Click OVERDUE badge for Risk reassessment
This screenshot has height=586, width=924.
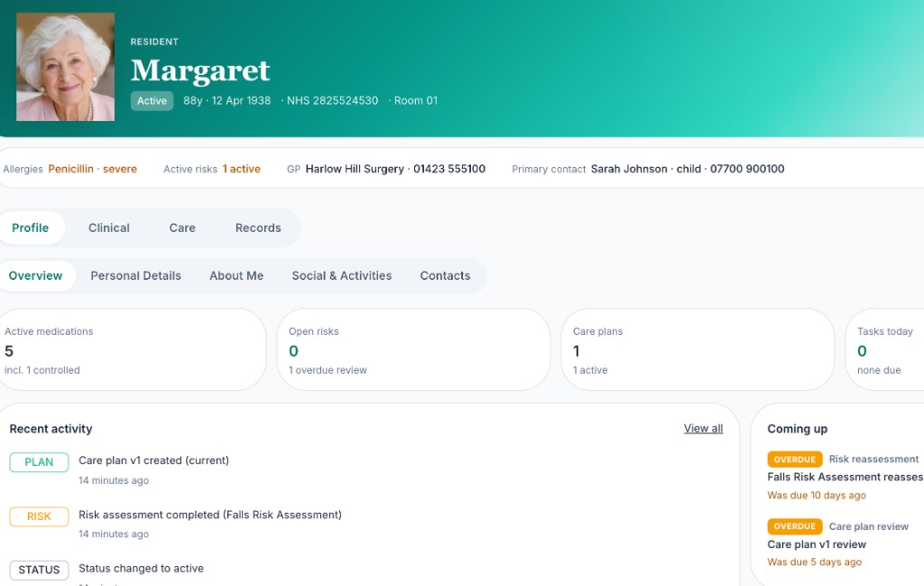point(795,460)
